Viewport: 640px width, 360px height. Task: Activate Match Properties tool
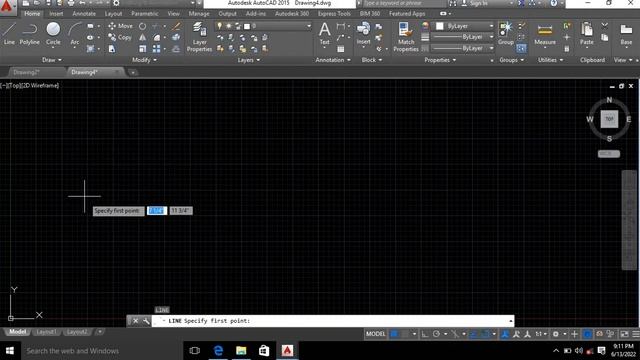406,37
